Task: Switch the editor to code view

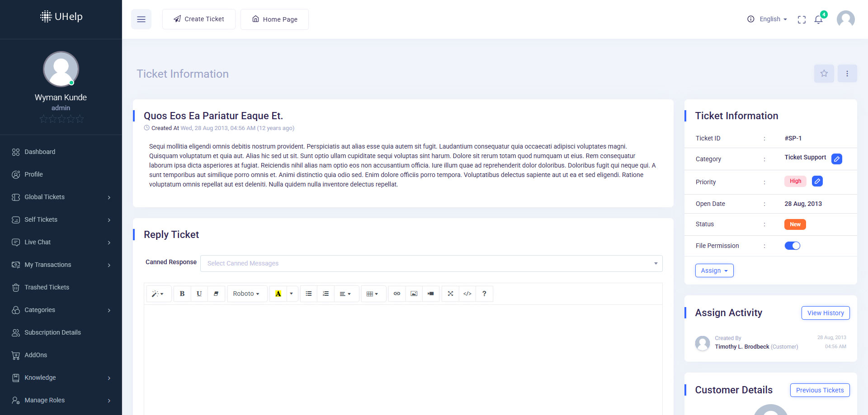Action: pos(467,294)
